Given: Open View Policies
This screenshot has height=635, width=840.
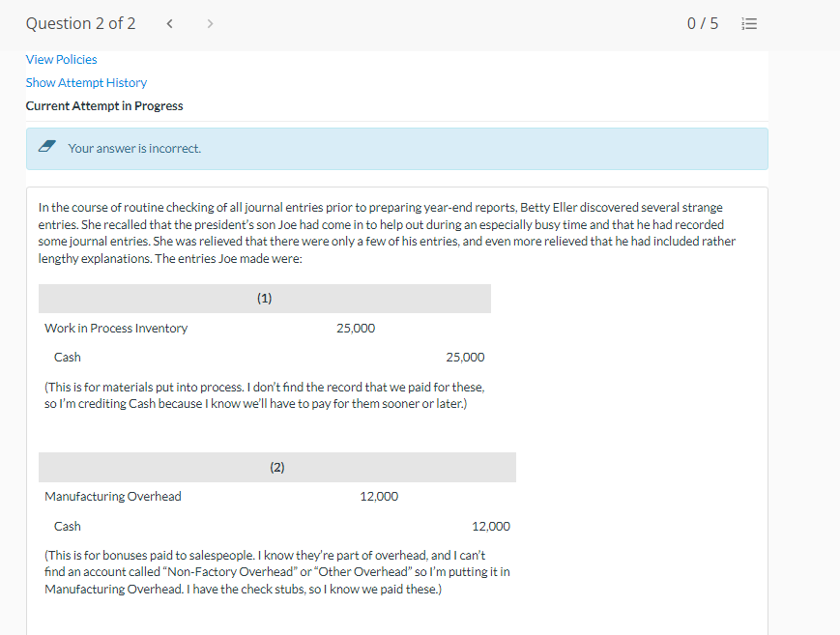Looking at the screenshot, I should pos(61,59).
